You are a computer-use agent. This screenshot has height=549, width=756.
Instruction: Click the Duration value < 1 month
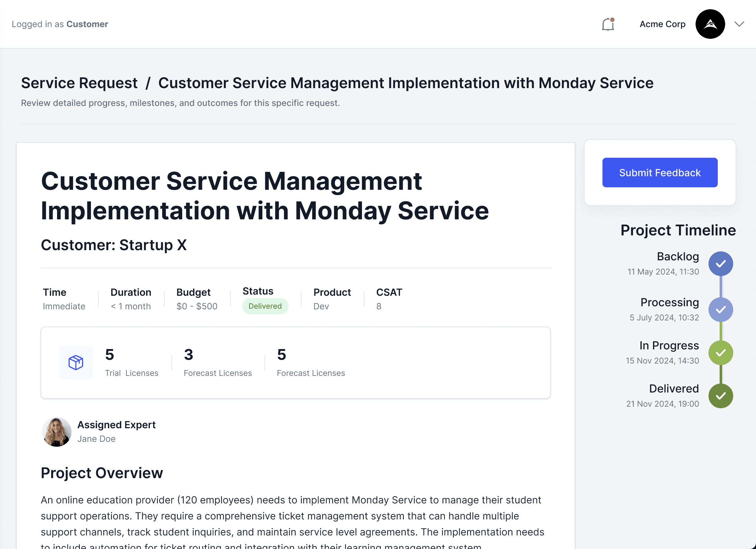[x=131, y=306]
